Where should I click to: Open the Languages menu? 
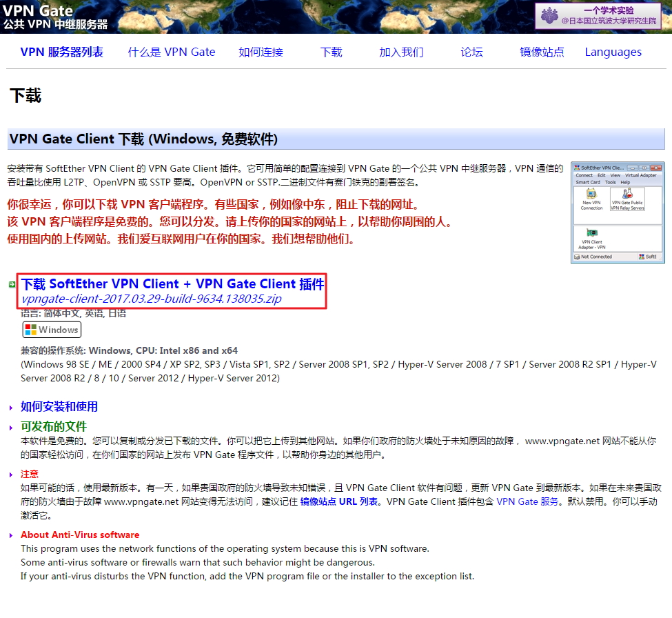[613, 52]
